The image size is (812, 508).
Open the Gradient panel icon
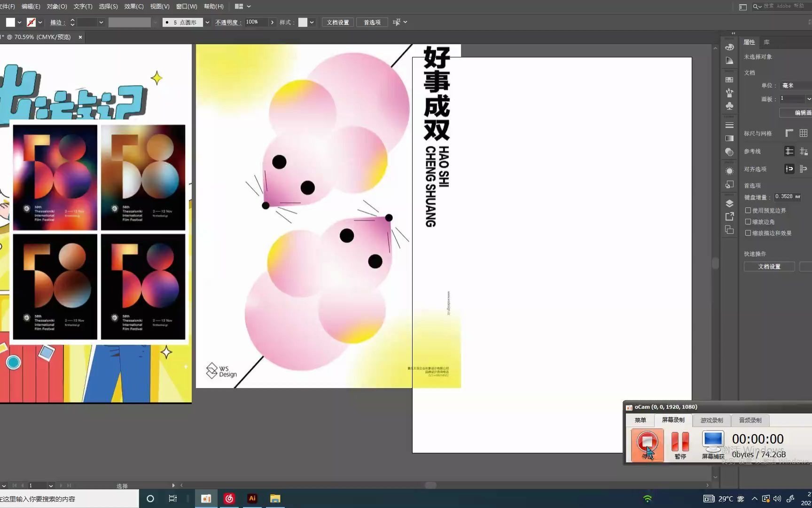(729, 138)
